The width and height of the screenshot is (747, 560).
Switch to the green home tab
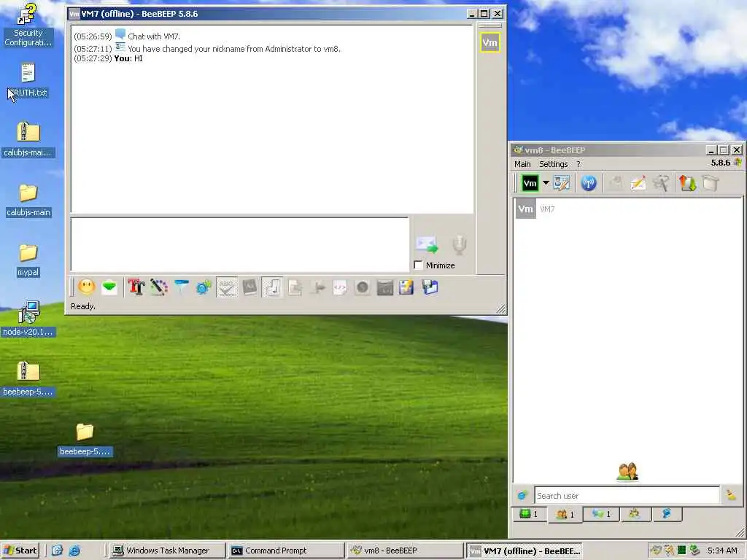pos(529,514)
